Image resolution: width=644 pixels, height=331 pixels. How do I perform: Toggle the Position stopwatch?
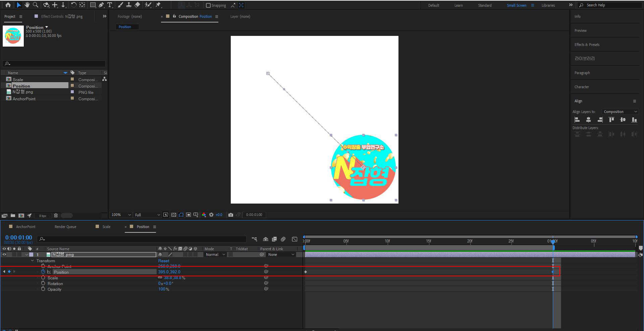point(43,272)
